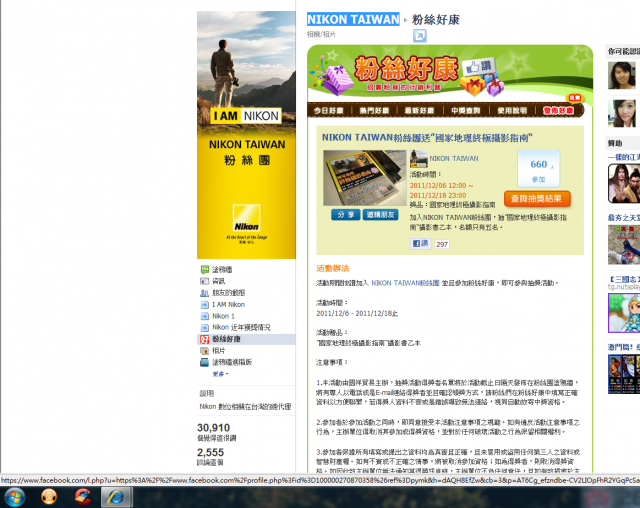Switch to Internet Explorer in taskbar
640x508 pixels.
tap(117, 497)
